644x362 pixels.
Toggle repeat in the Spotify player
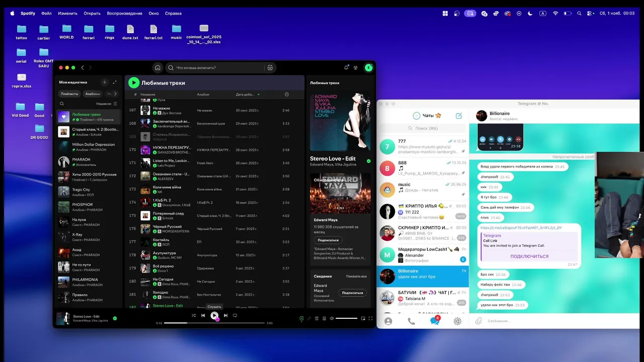point(235,315)
